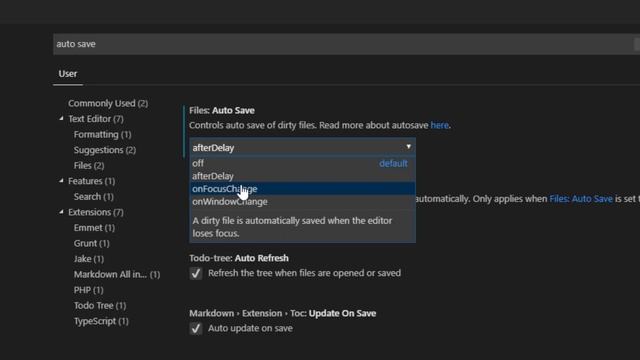Follow the 'here' autosave documentation link
The height and width of the screenshot is (360, 640).
coord(440,125)
